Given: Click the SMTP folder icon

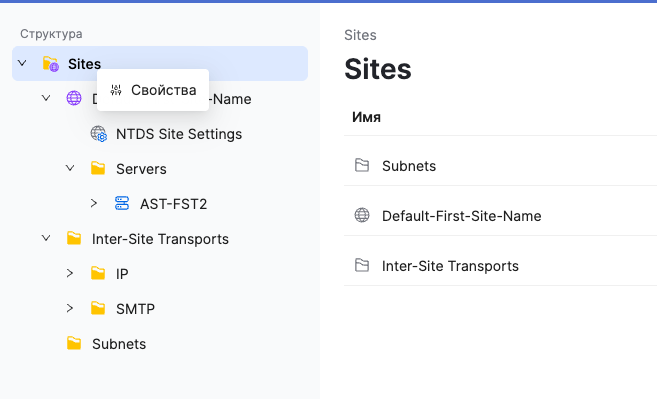Looking at the screenshot, I should (x=98, y=308).
